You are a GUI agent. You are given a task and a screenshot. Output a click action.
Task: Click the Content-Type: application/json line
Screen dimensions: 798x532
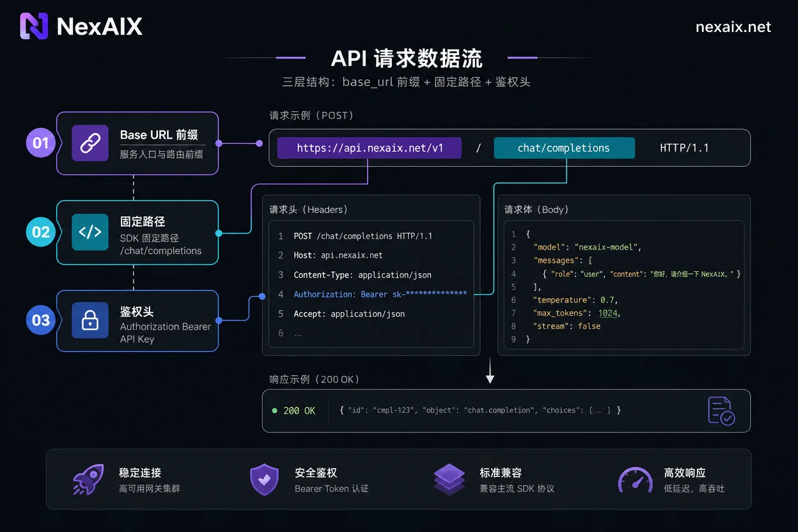pyautogui.click(x=363, y=275)
